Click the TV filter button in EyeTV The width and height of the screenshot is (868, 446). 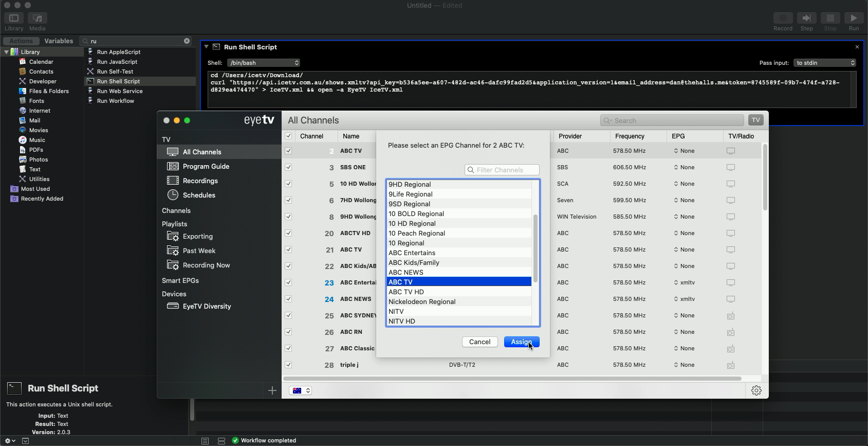pos(755,120)
